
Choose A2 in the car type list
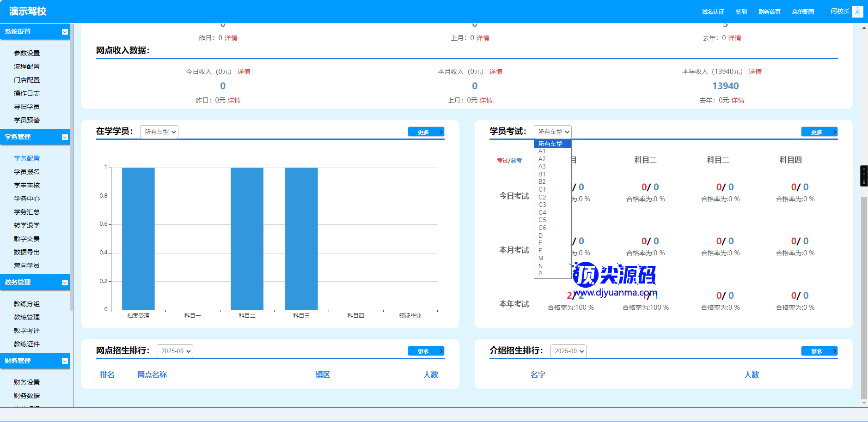pyautogui.click(x=542, y=159)
